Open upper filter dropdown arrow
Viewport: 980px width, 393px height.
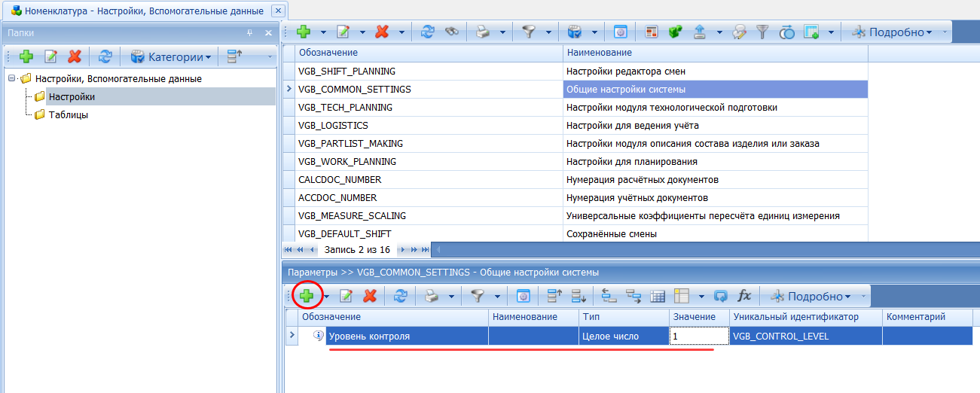click(x=548, y=32)
